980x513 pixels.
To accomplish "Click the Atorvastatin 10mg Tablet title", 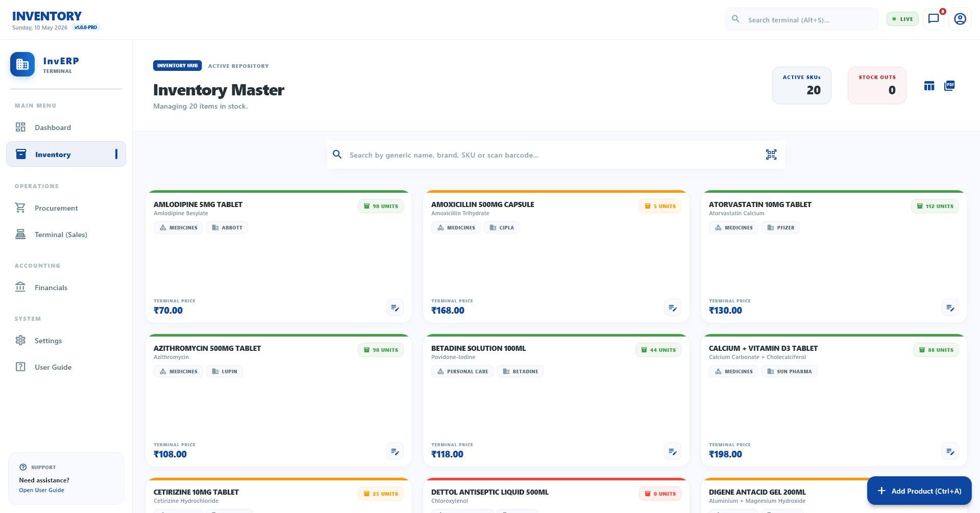I will (760, 204).
